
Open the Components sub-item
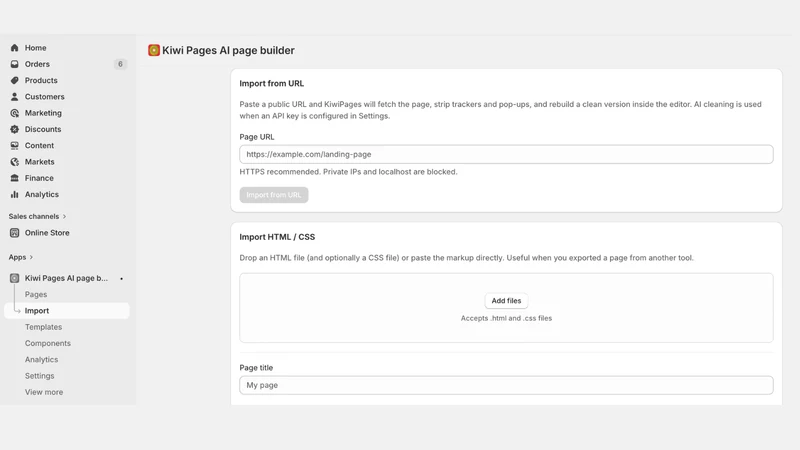coord(48,344)
